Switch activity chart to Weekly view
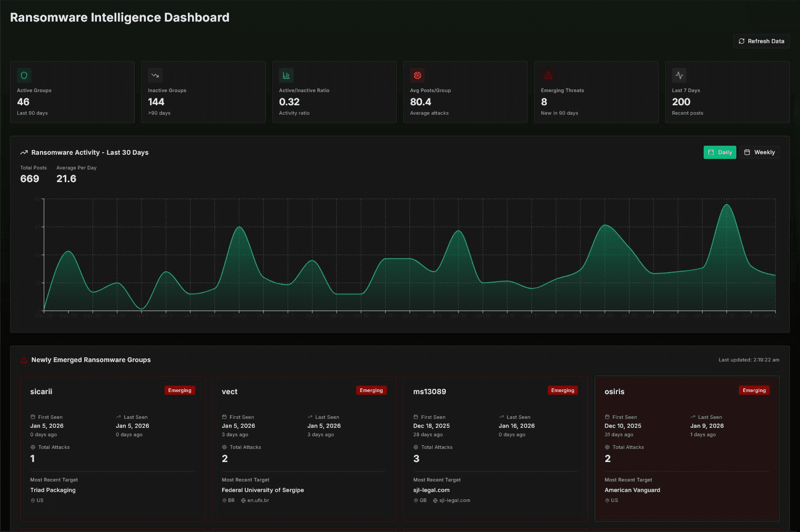 click(x=759, y=152)
